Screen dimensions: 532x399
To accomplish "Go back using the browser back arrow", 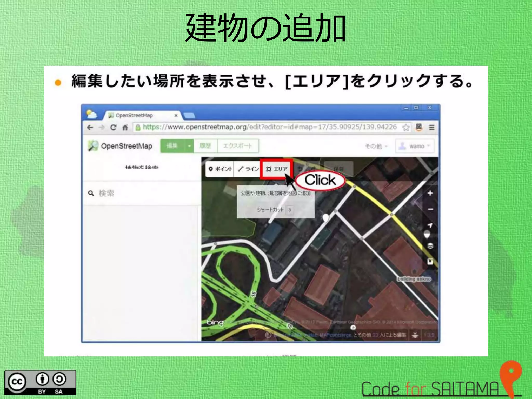I will (x=90, y=127).
